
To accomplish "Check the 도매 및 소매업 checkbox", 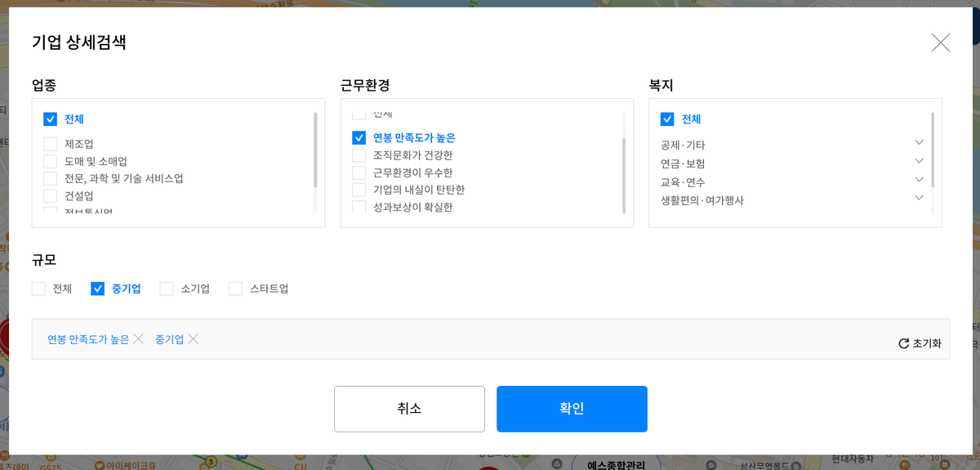I will click(50, 161).
